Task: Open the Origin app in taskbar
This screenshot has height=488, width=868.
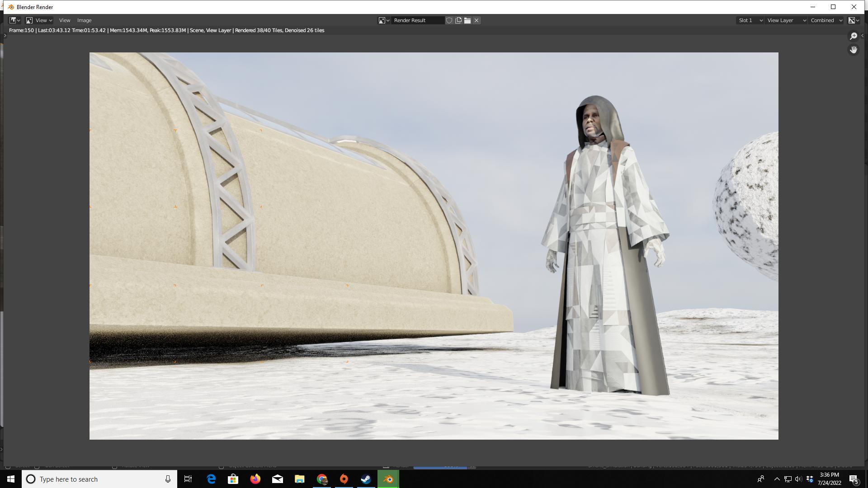Action: 344,479
